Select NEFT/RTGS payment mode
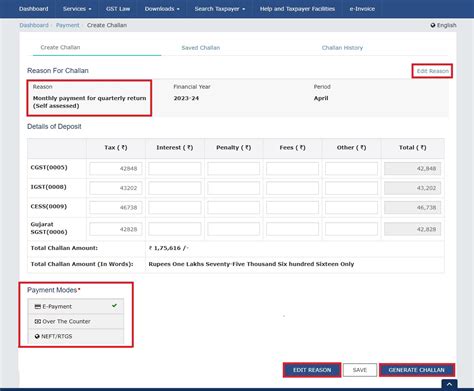 76,336
